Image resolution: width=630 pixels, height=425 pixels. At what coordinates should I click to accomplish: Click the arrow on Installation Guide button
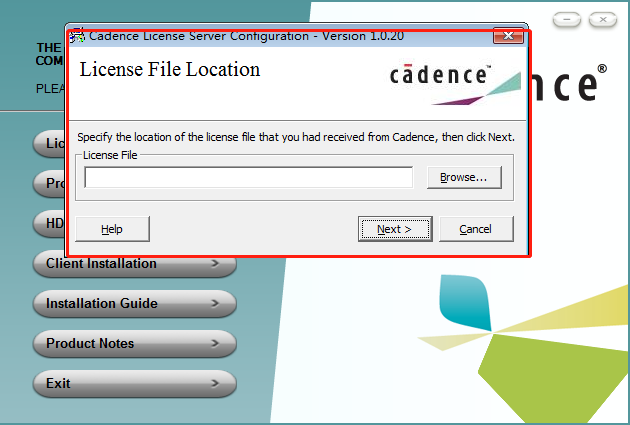(x=215, y=303)
